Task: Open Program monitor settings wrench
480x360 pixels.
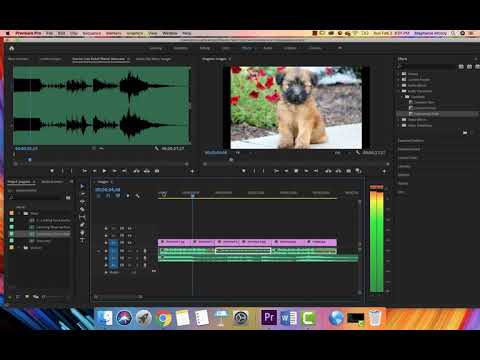Action: tap(358, 153)
